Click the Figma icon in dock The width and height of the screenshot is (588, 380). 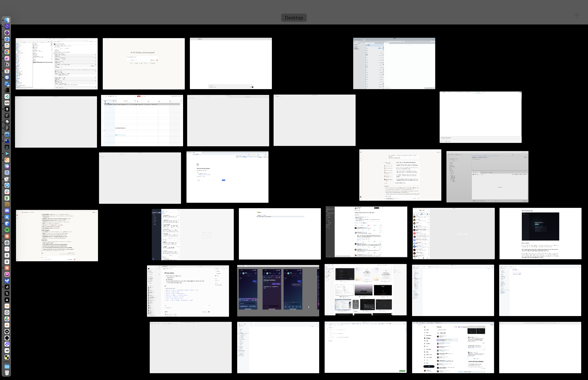7,128
